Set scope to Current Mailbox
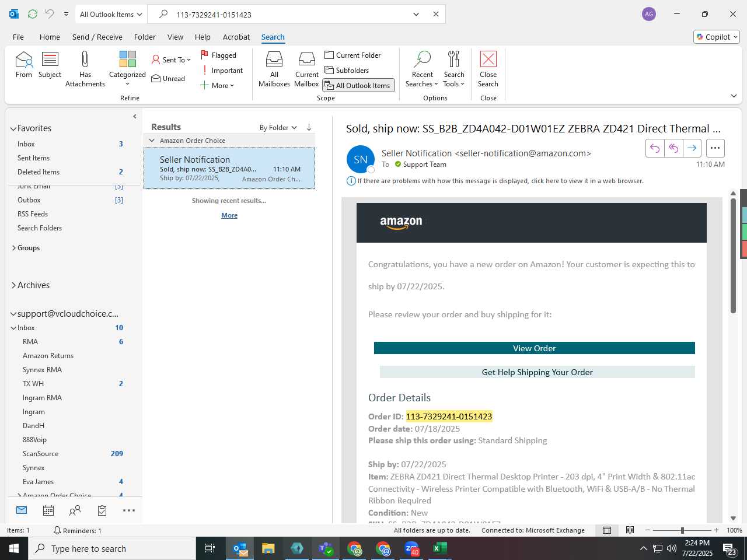747x560 pixels. (307, 69)
